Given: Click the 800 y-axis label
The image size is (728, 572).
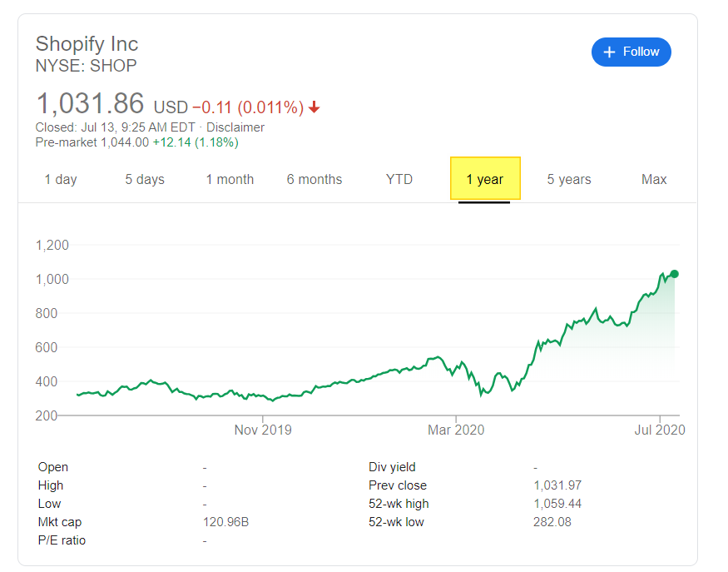Looking at the screenshot, I should point(47,313).
